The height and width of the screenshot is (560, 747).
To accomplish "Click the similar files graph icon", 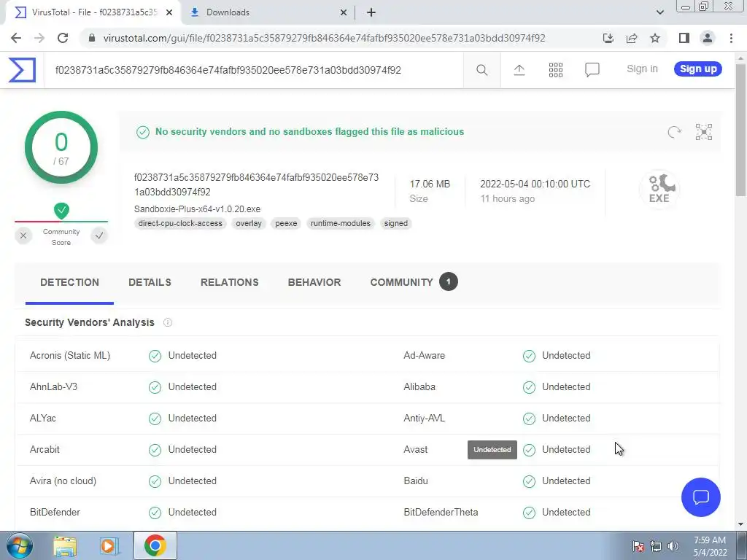I will 704,132.
